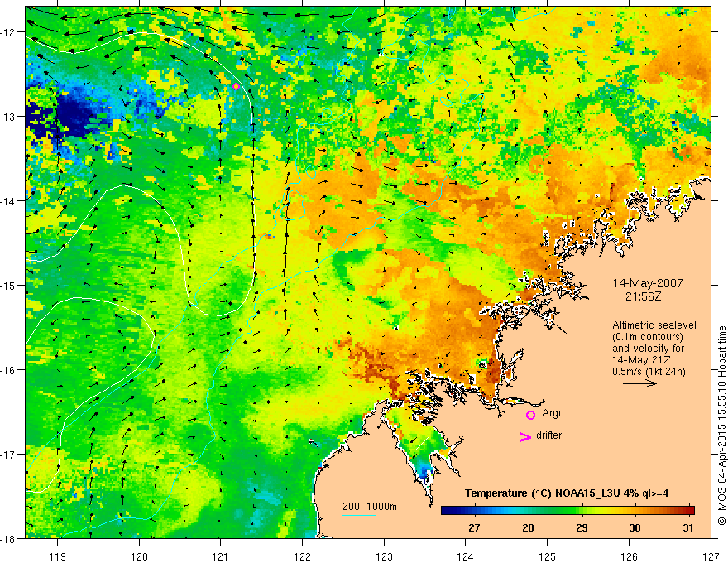Click the longitude 124 axis label
This screenshot has height=563, width=728.
[466, 556]
